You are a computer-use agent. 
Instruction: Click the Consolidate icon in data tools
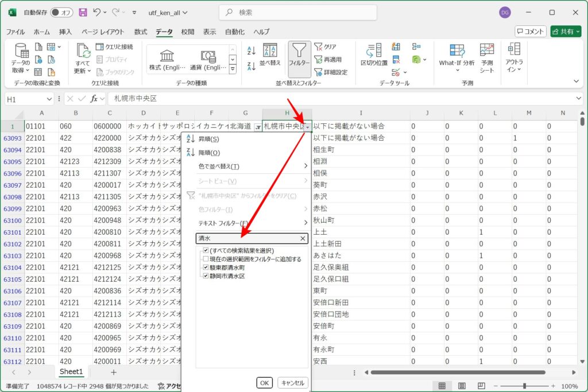click(416, 46)
